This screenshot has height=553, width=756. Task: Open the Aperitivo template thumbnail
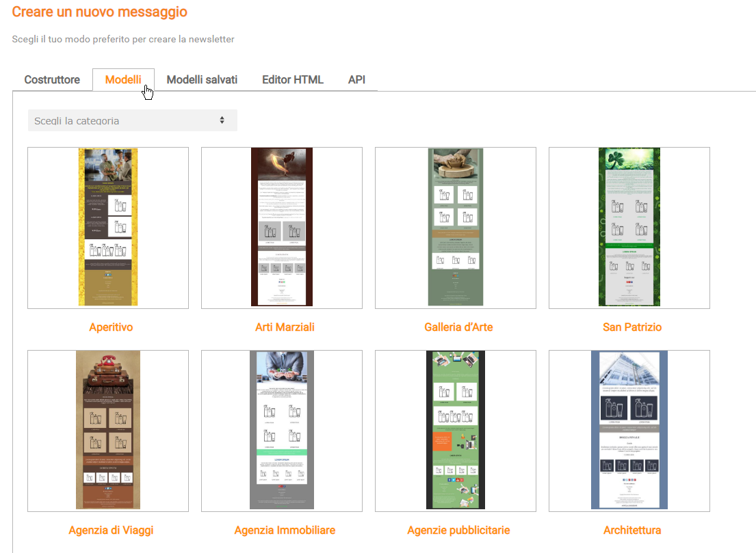pos(108,228)
